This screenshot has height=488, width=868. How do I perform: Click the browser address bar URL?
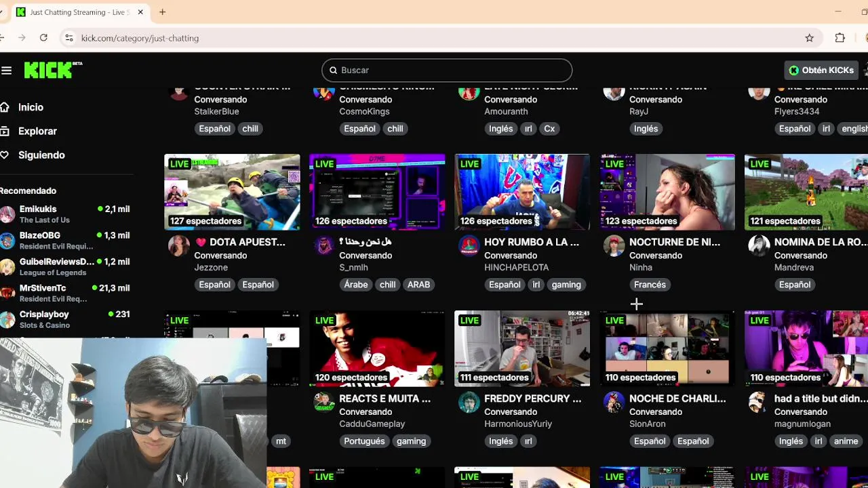140,38
